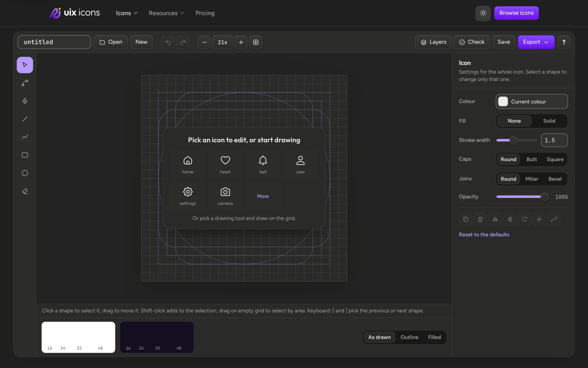The image size is (588, 368).
Task: Select the circle shape tool
Action: coord(25,173)
